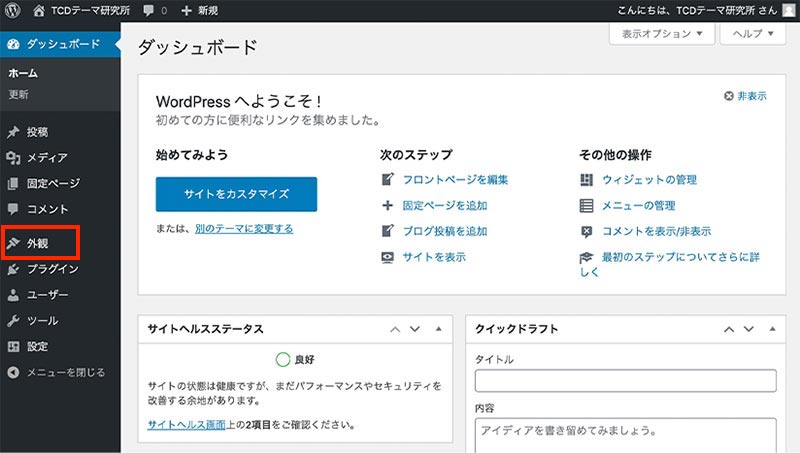Screen dimensions: 800x453
Task: Open the comments bubble icon in admin bar
Action: point(148,10)
